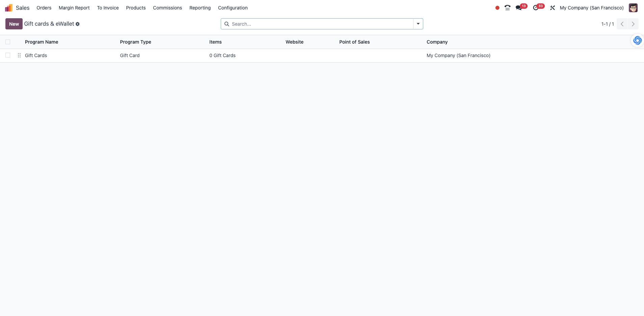Grab the drag handle of Gift Cards row
This screenshot has width=644, height=316.
19,55
